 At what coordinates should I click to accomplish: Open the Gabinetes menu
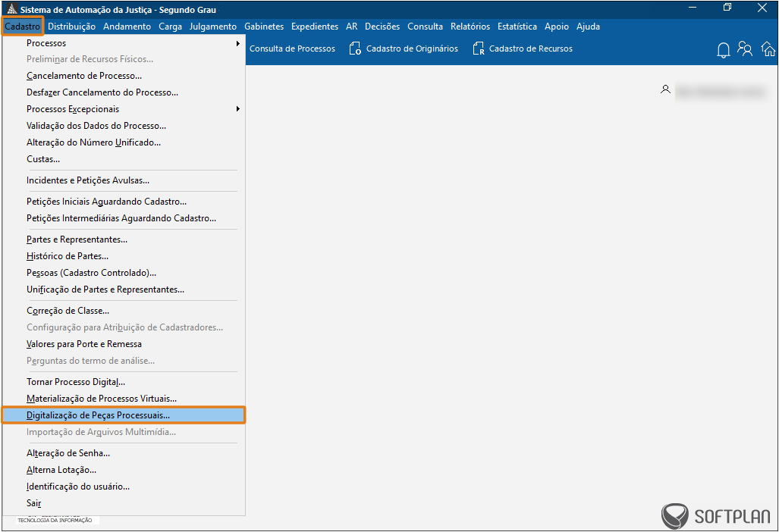264,27
